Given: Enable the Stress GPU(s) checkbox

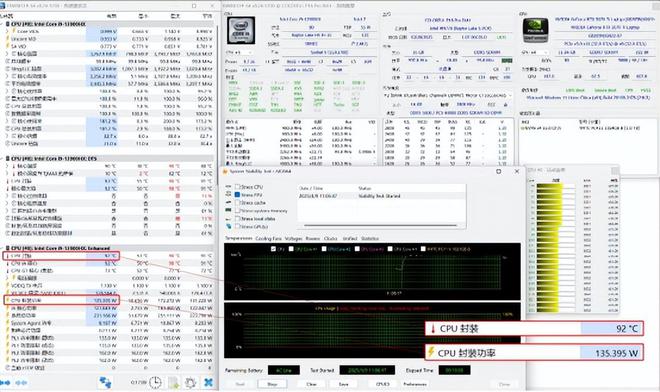Looking at the screenshot, I should [x=237, y=227].
